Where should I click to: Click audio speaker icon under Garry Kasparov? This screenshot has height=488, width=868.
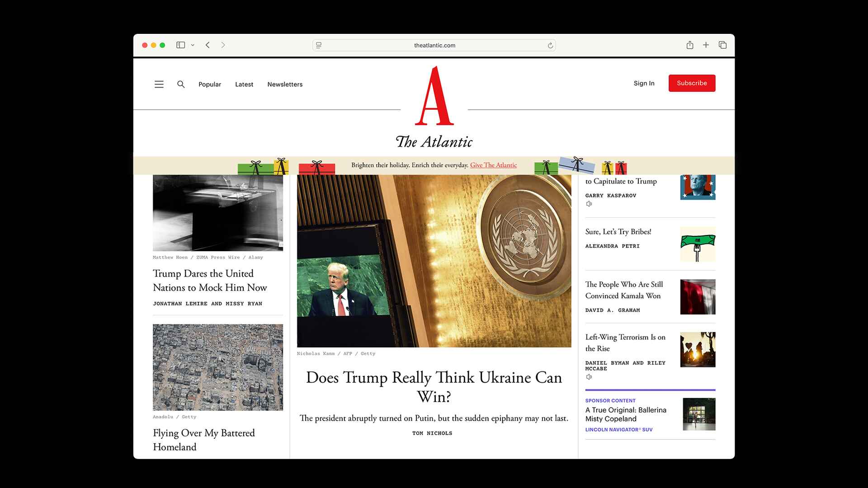click(589, 204)
